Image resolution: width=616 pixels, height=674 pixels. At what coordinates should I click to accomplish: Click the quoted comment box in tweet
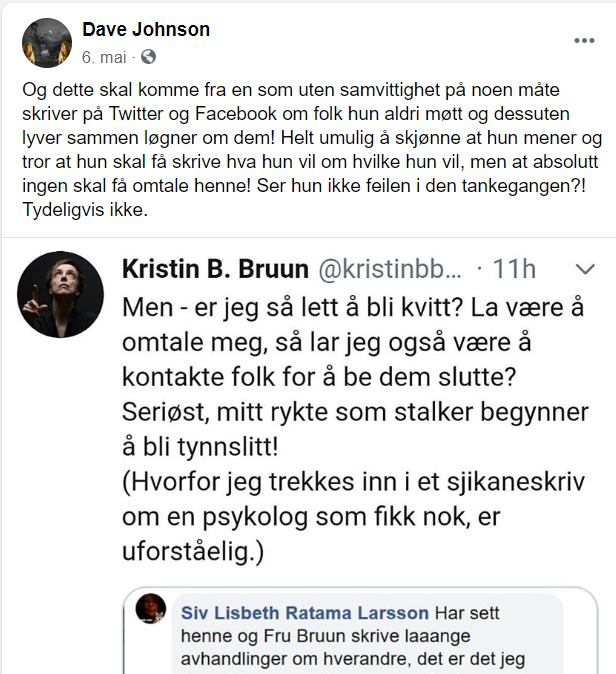coord(361,630)
